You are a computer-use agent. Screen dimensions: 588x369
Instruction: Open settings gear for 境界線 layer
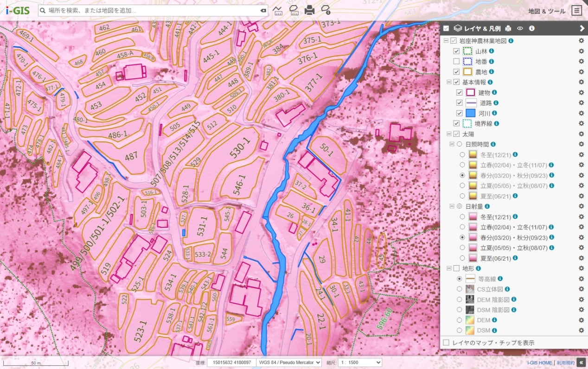(x=581, y=124)
